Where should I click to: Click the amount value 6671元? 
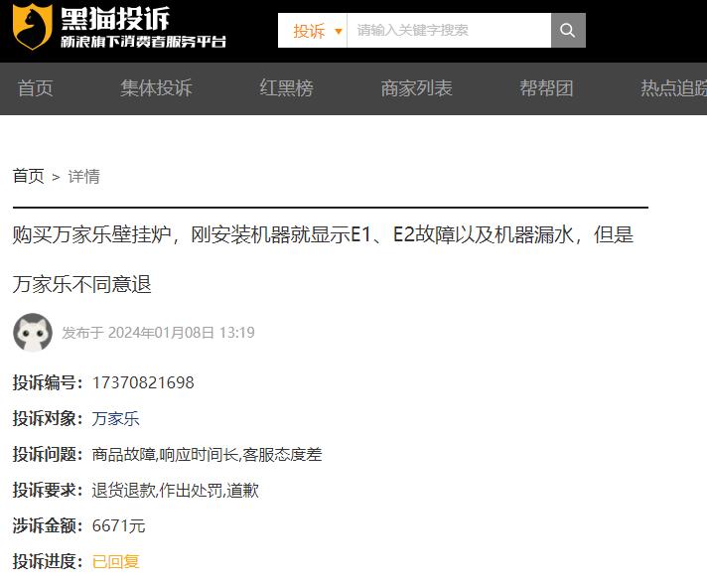(118, 525)
